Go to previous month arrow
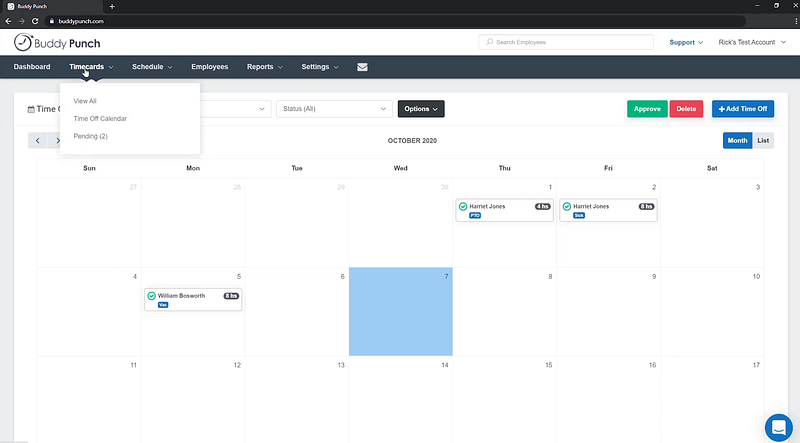Image resolution: width=800 pixels, height=443 pixels. click(x=38, y=140)
